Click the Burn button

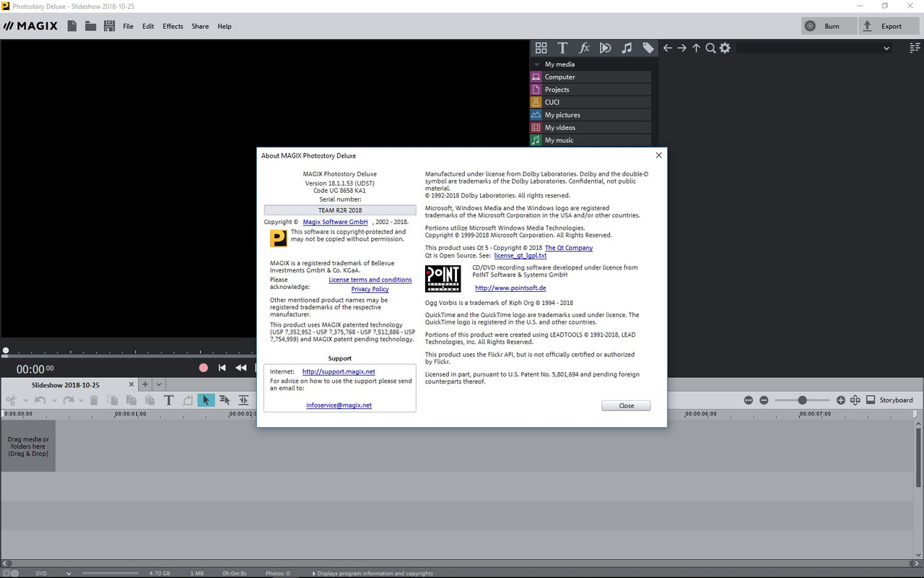827,26
